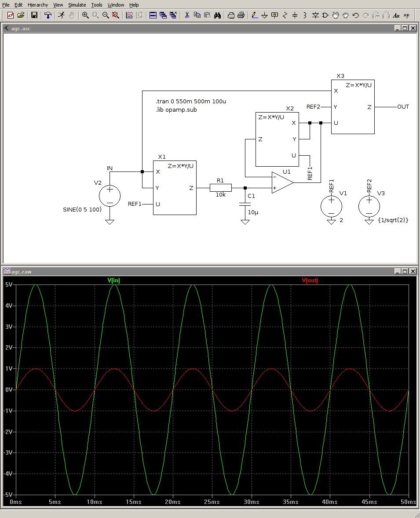The width and height of the screenshot is (420, 518).
Task: Add text with the Aa icon
Action: [x=396, y=15]
